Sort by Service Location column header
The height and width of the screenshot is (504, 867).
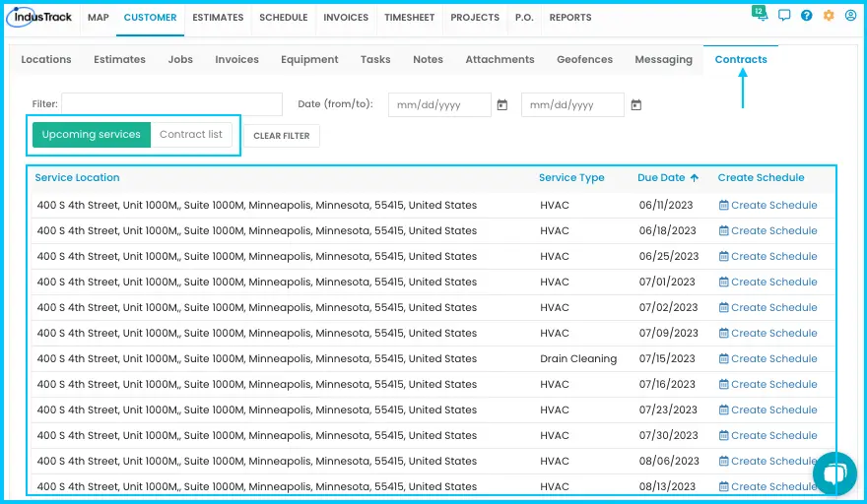78,177
